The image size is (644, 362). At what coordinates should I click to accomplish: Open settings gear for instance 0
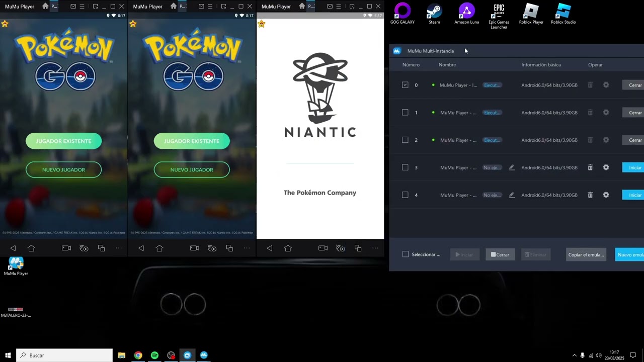click(x=606, y=85)
